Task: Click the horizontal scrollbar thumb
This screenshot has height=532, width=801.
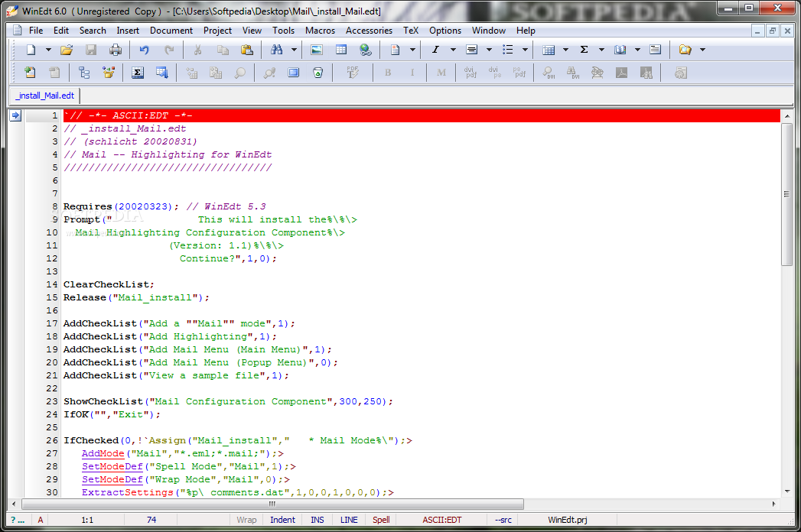Action: click(x=272, y=504)
